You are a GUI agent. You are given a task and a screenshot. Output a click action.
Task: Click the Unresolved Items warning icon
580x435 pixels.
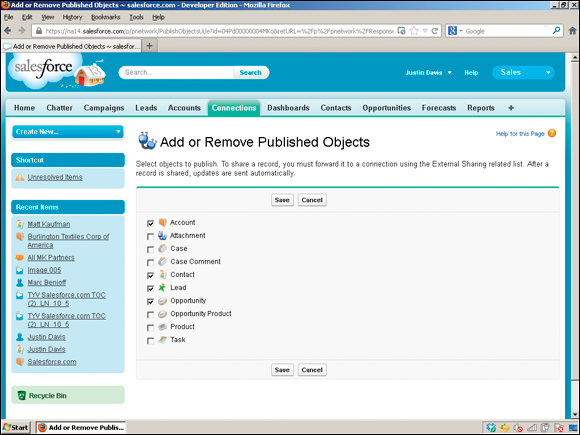(x=20, y=177)
